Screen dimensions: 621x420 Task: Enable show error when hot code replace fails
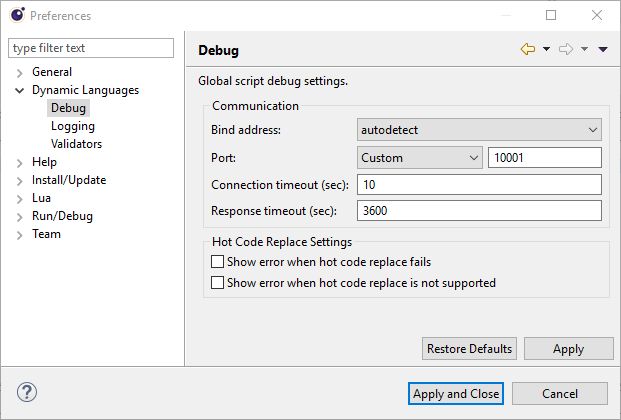click(x=217, y=262)
